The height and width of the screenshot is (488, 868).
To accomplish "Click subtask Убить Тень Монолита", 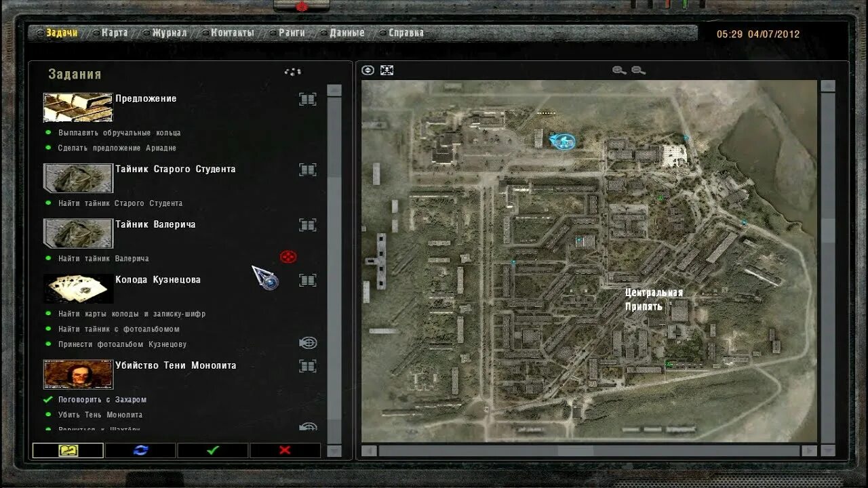I will [100, 415].
